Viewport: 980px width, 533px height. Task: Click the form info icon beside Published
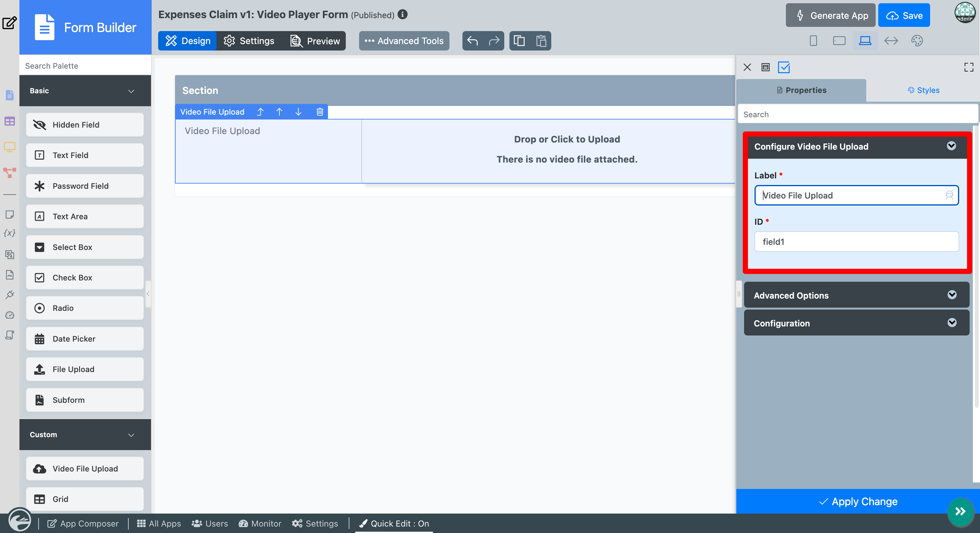402,15
